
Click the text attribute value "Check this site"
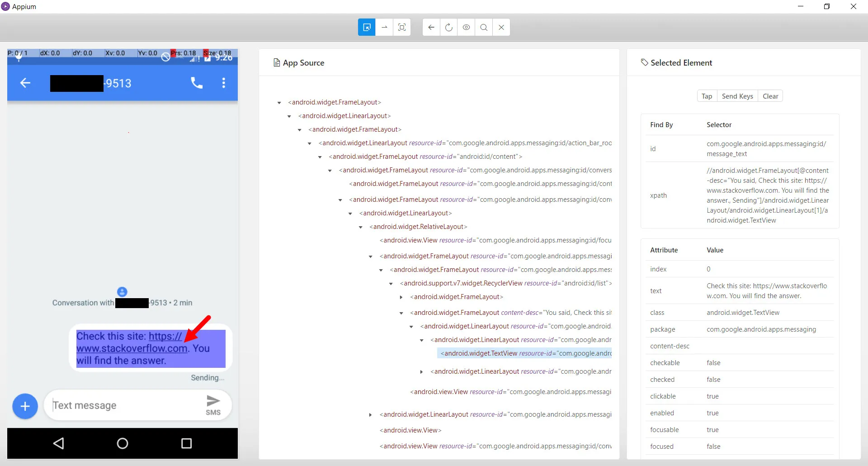(767, 291)
